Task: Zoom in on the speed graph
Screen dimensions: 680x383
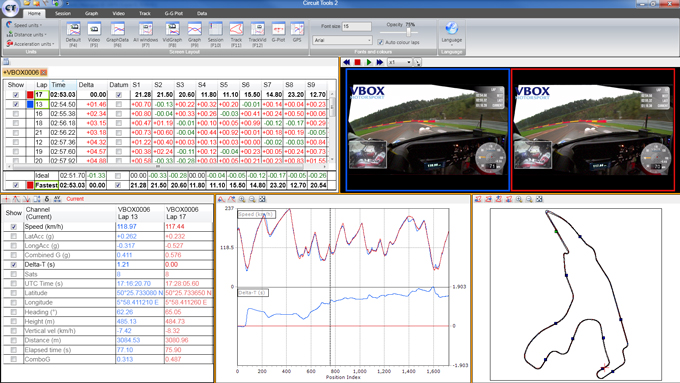Action: [242, 200]
